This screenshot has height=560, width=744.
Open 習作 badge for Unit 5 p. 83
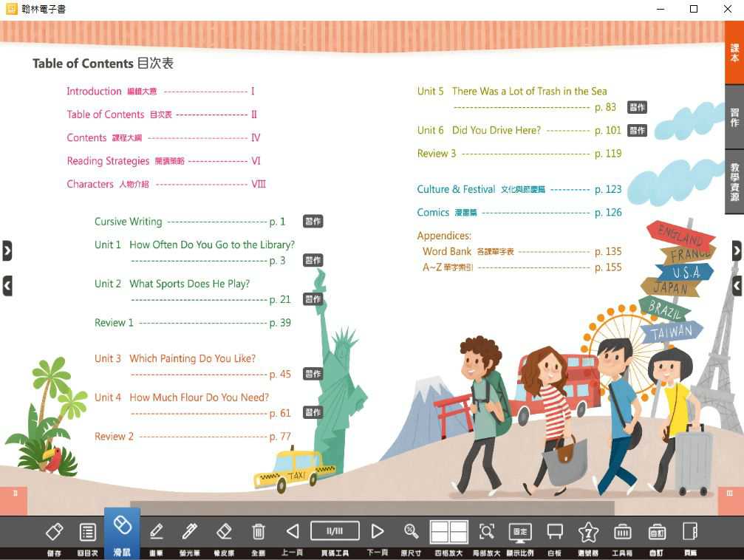pyautogui.click(x=638, y=107)
